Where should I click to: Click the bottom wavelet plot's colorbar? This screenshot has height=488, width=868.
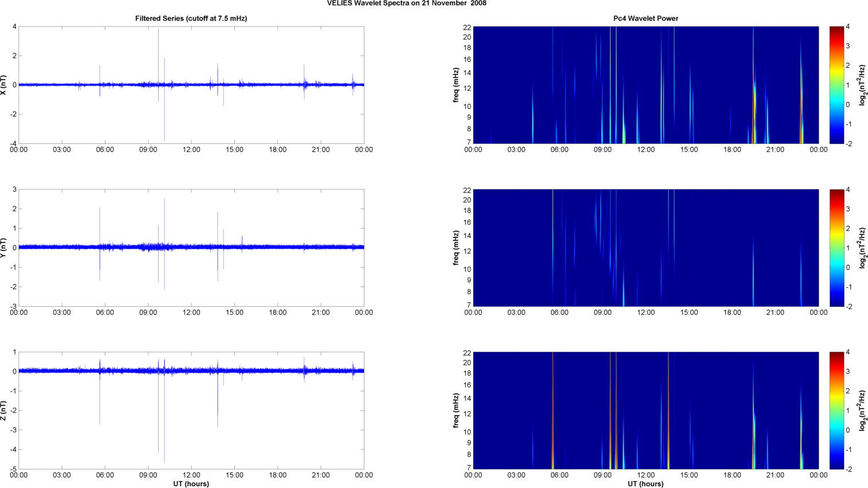coord(836,411)
